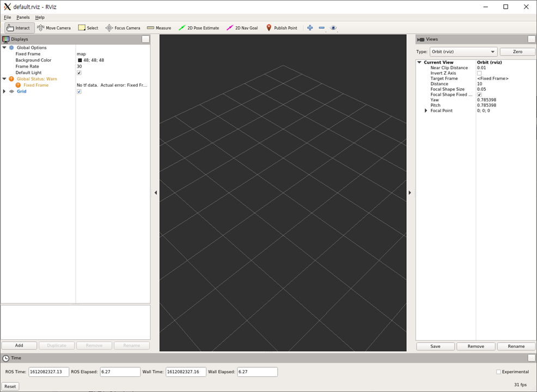Click the Zero view button
This screenshot has height=392, width=537.
517,52
